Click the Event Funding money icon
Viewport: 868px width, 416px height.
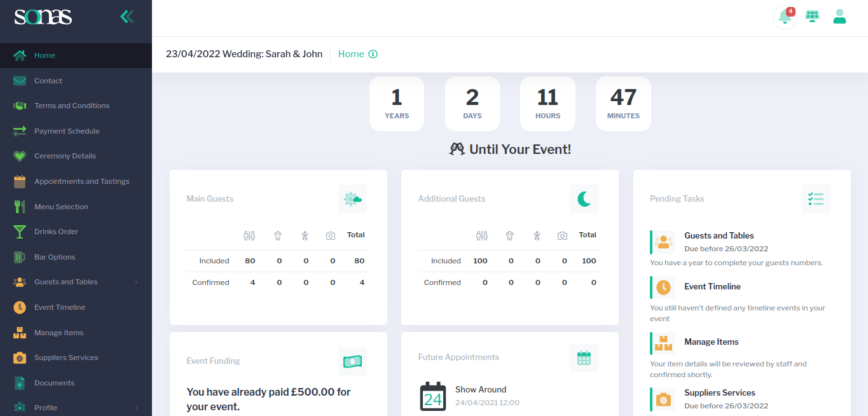(352, 361)
